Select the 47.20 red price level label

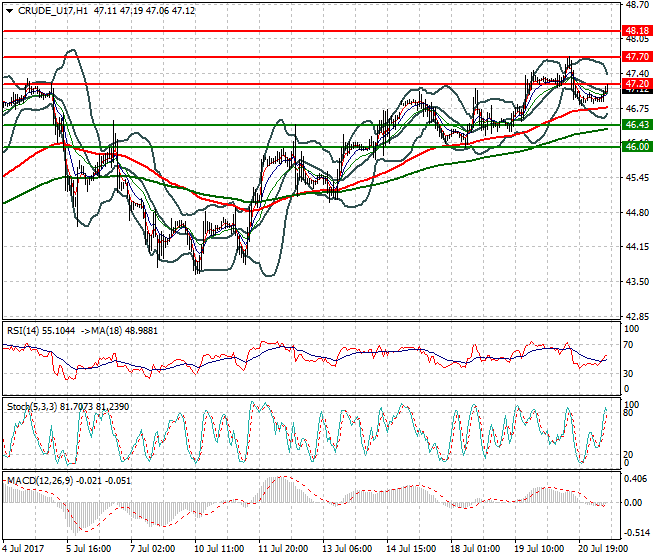pyautogui.click(x=637, y=83)
